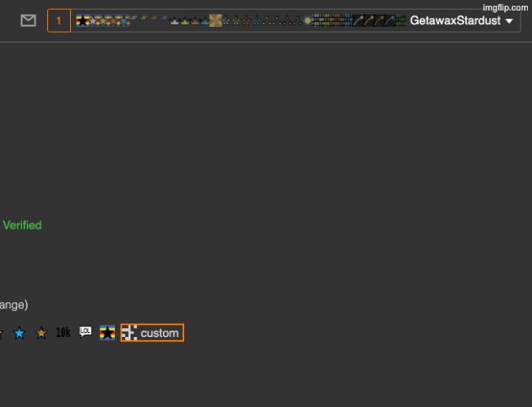The width and height of the screenshot is (532, 407).
Task: Click the notification count box showing 1
Action: coord(59,20)
